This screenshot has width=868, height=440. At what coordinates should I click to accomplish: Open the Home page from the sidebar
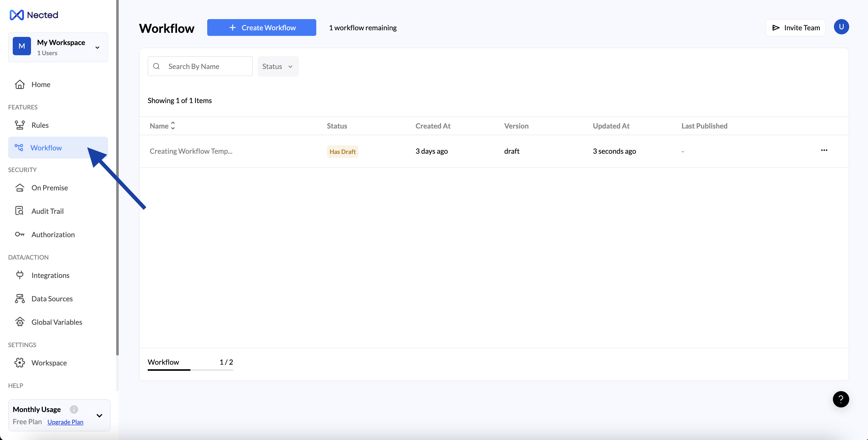[40, 84]
